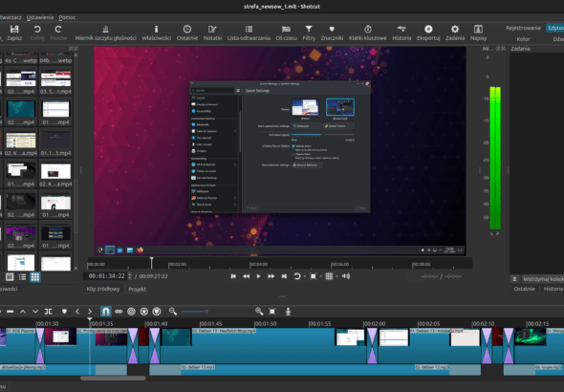Toggle ripple markers
Image resolution: width=564 pixels, height=392 pixels.
[x=157, y=312]
